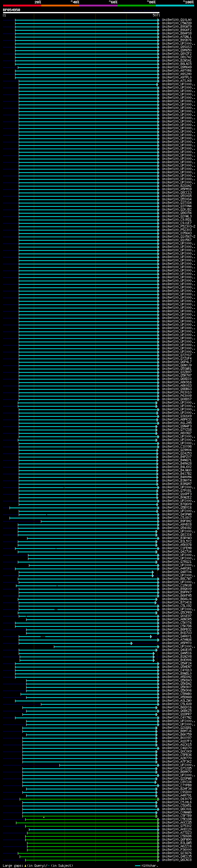This screenshot has height=868, width=197.
Task: Open hit UniRef100_Q5BYC6
Action: click(176, 507)
